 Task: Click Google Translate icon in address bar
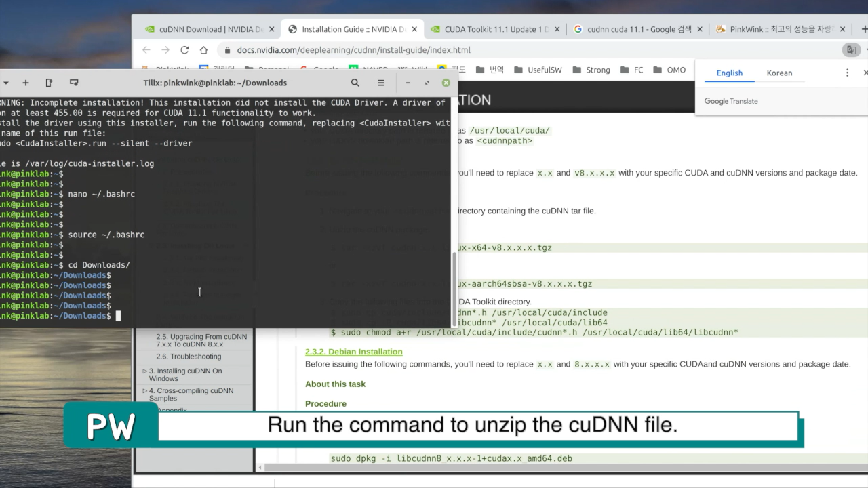click(850, 50)
